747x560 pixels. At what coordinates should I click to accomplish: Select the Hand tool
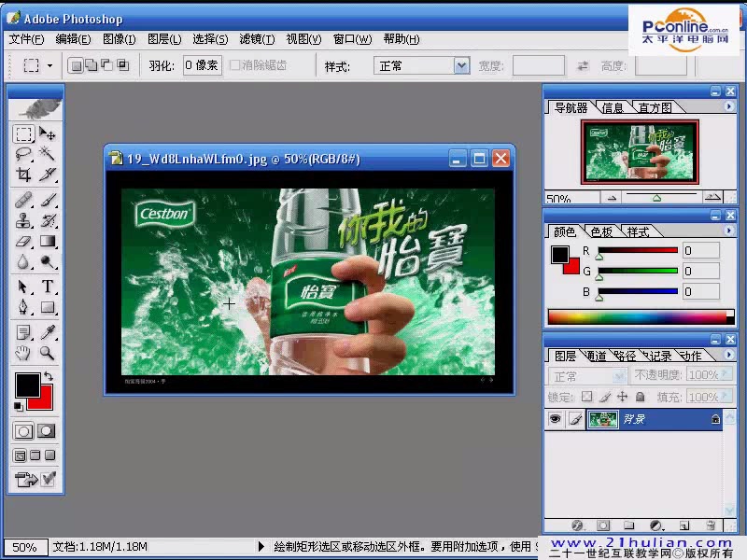(23, 353)
